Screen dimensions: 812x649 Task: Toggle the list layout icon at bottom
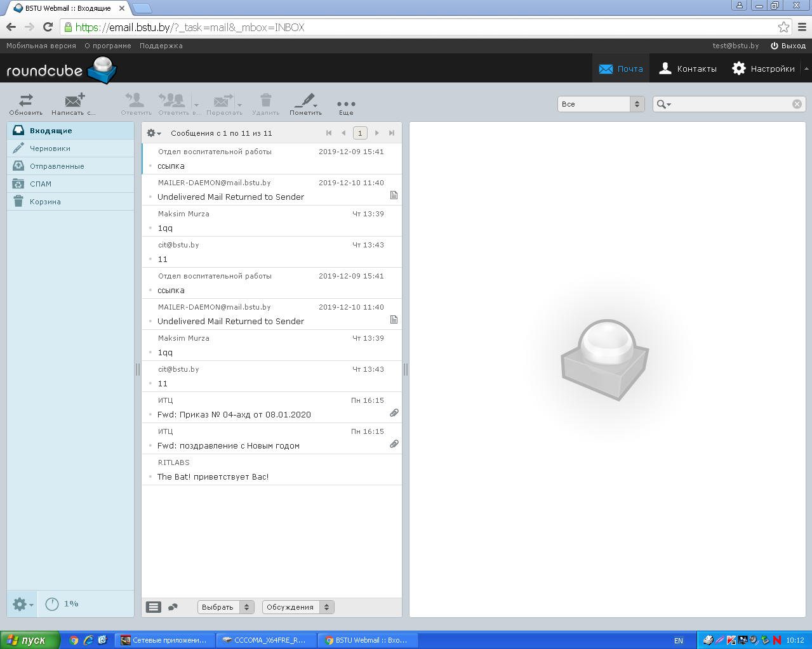[153, 607]
